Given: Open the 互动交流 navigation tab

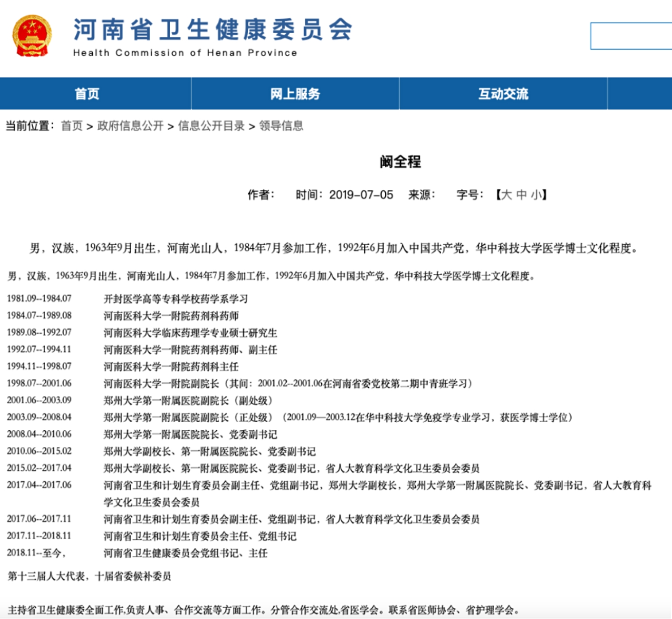Looking at the screenshot, I should (x=503, y=94).
